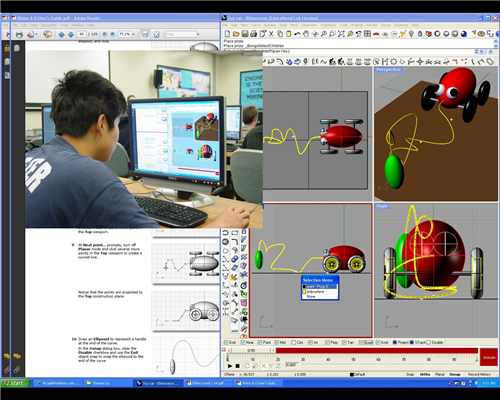Click the page number field in Reader
Viewport: 500px width, 400px height.
coord(81,34)
